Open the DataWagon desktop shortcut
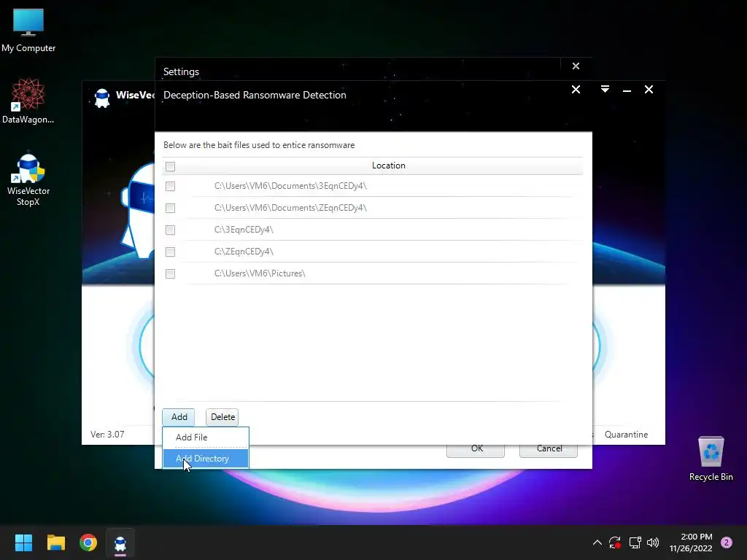Image resolution: width=747 pixels, height=560 pixels. (28, 101)
